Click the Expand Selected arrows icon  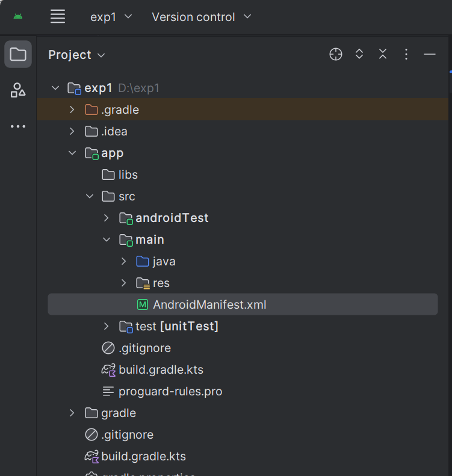(x=359, y=54)
